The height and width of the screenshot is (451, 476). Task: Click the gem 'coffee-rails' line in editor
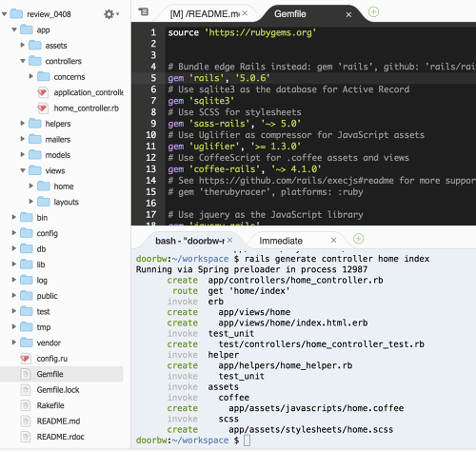pos(245,169)
